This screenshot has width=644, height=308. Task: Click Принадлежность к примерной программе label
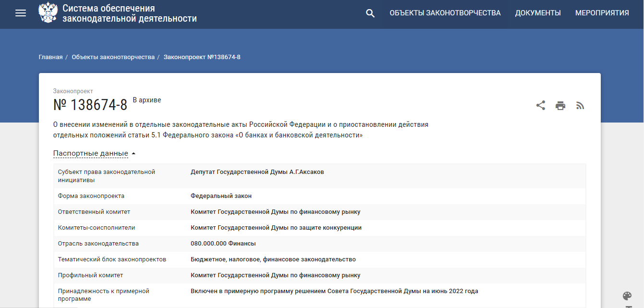coord(104,295)
